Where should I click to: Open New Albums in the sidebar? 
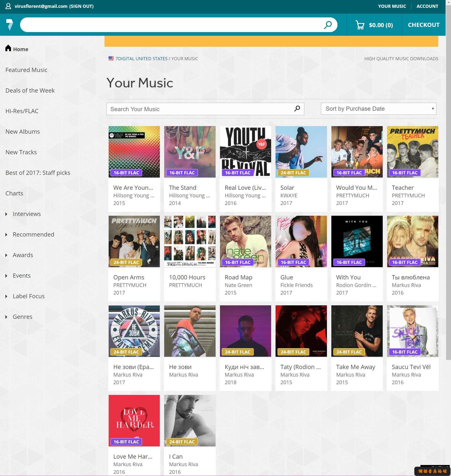click(x=23, y=131)
